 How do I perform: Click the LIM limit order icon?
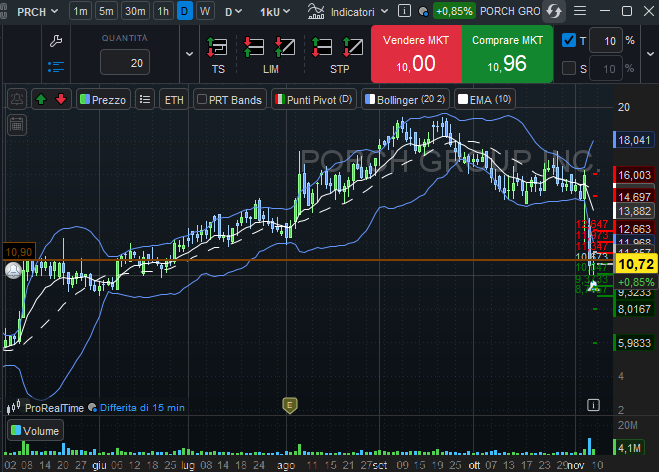(x=270, y=47)
